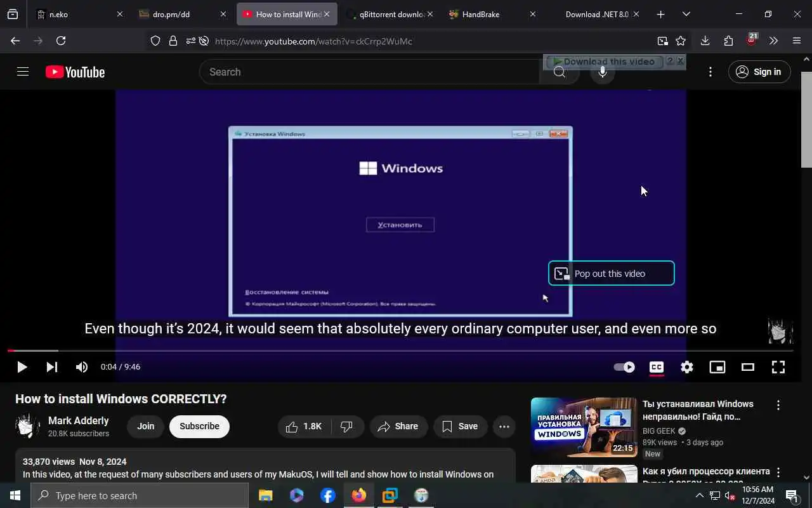Mute the video volume

point(82,367)
